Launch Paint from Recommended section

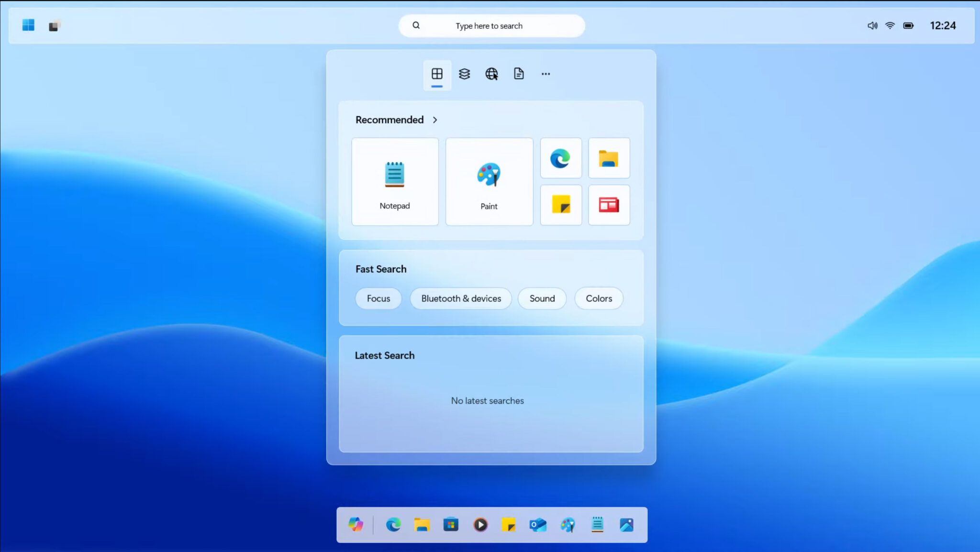click(x=489, y=181)
